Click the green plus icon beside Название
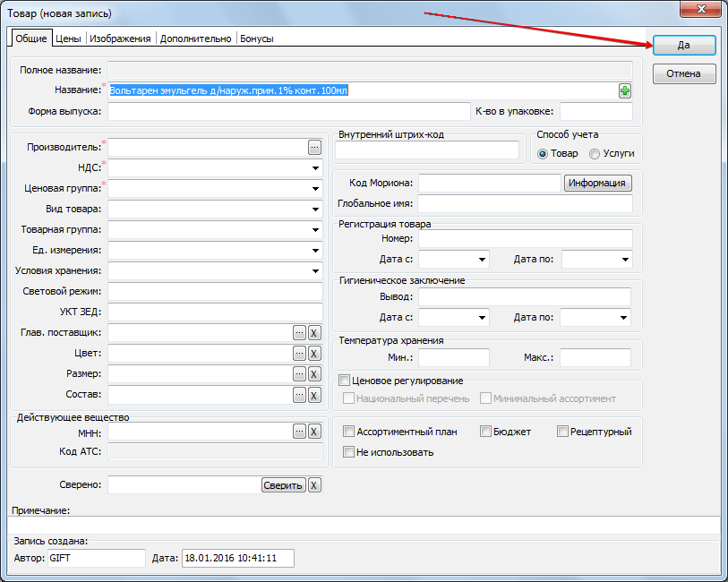 (625, 90)
